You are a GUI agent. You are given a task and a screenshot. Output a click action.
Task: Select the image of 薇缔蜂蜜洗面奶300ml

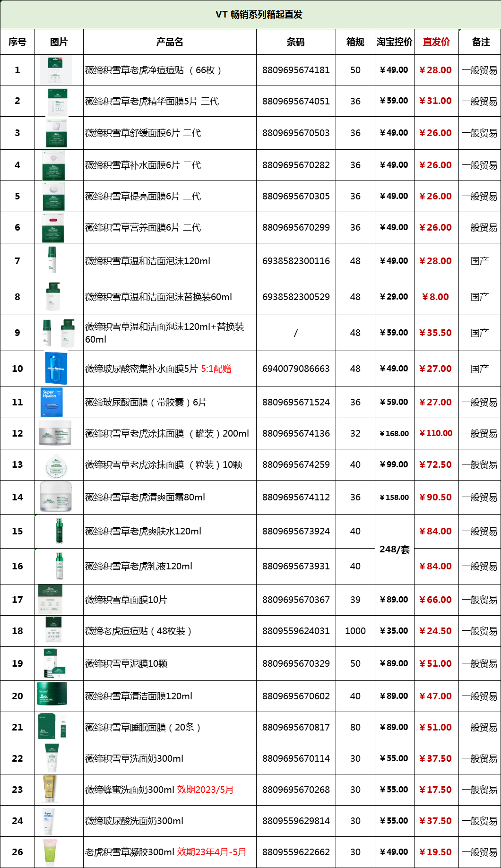click(x=49, y=789)
